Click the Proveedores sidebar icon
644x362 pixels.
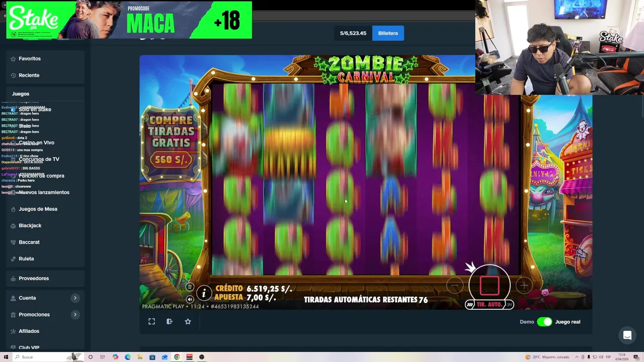[13, 279]
